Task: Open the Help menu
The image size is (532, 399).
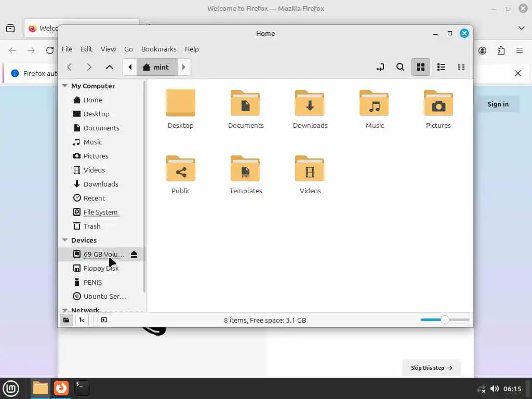Action: 192,49
